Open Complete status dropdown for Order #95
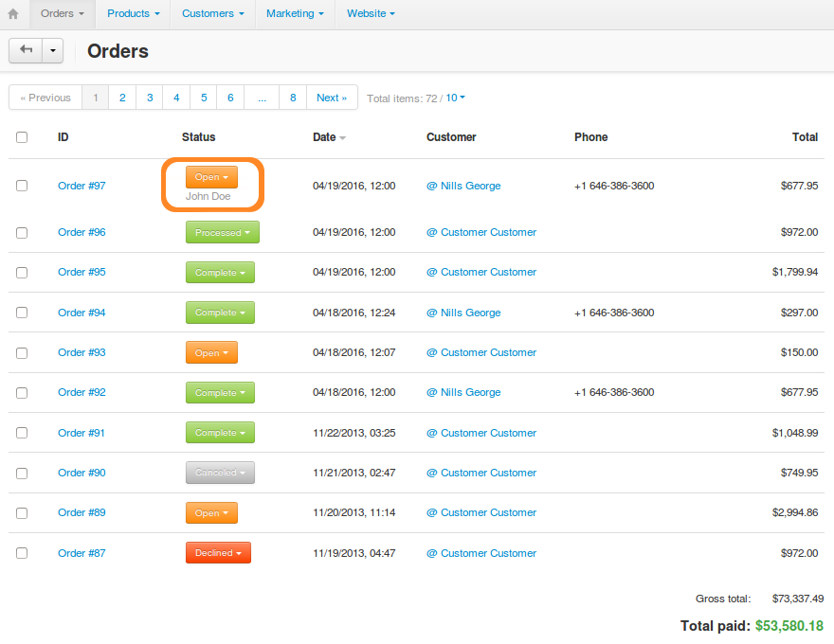The height and width of the screenshot is (644, 834). pyautogui.click(x=220, y=272)
